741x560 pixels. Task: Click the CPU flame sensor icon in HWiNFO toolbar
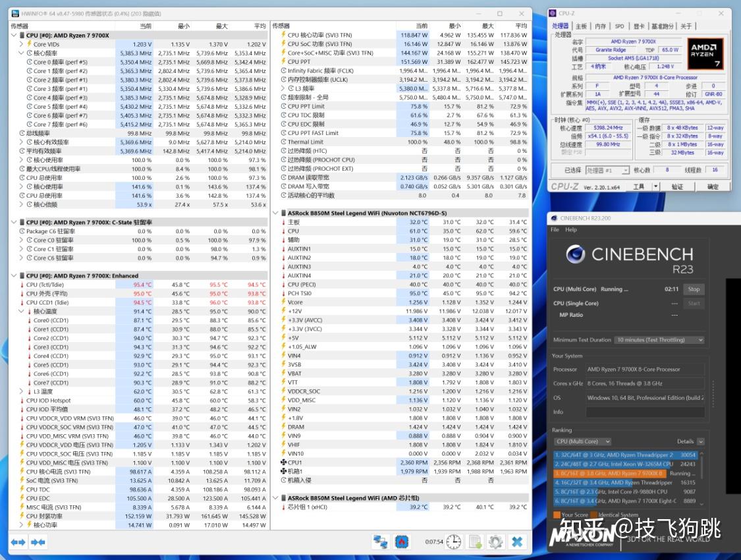pyautogui.click(x=402, y=542)
